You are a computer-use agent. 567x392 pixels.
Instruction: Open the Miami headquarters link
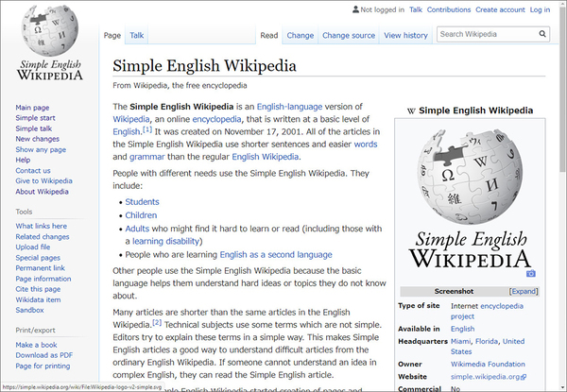coord(461,341)
